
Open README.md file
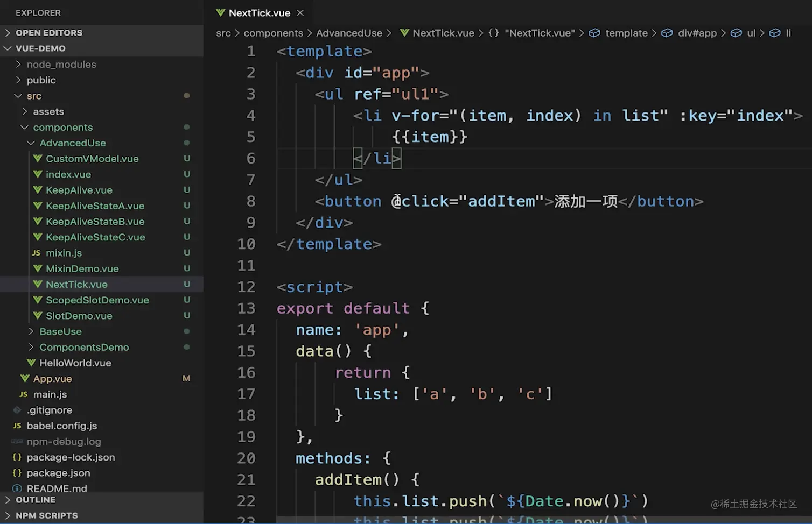click(57, 488)
